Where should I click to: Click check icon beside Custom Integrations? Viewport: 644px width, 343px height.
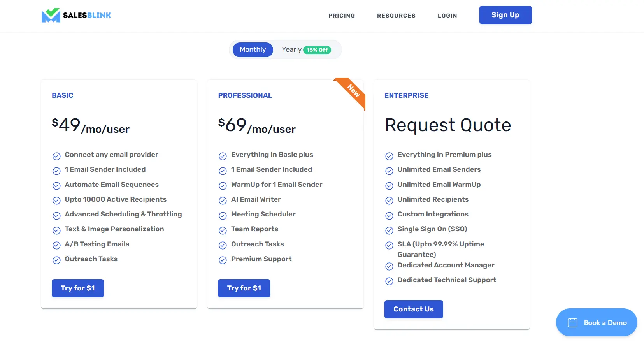pos(389,216)
